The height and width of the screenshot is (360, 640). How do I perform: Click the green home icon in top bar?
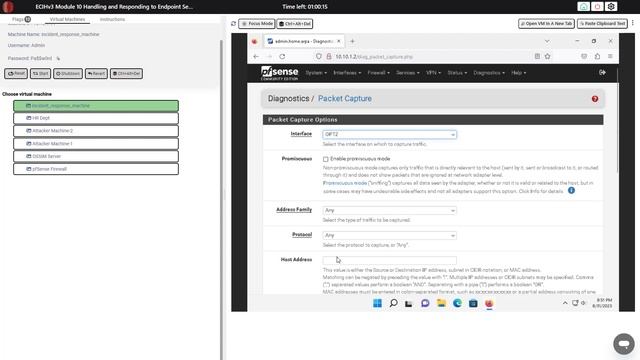pos(584,7)
